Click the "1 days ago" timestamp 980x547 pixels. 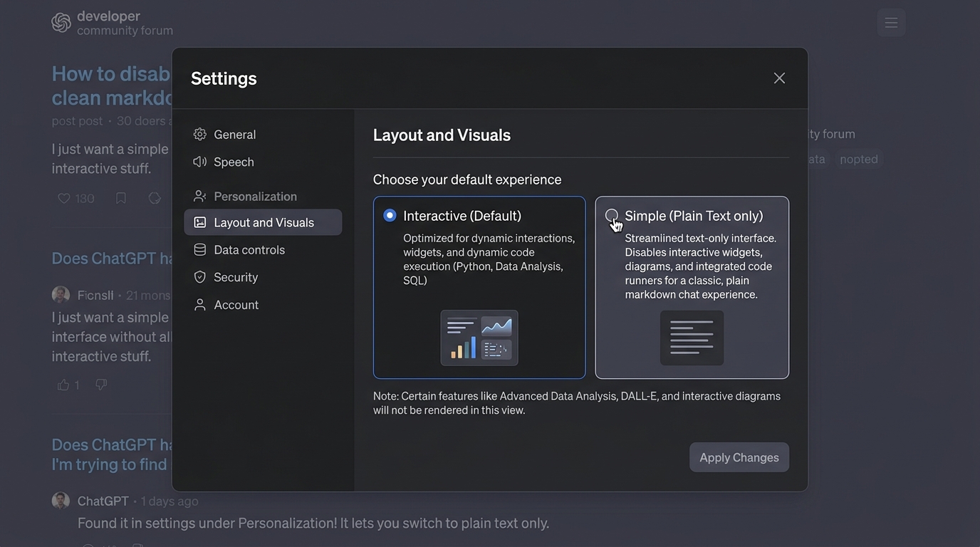(x=170, y=501)
